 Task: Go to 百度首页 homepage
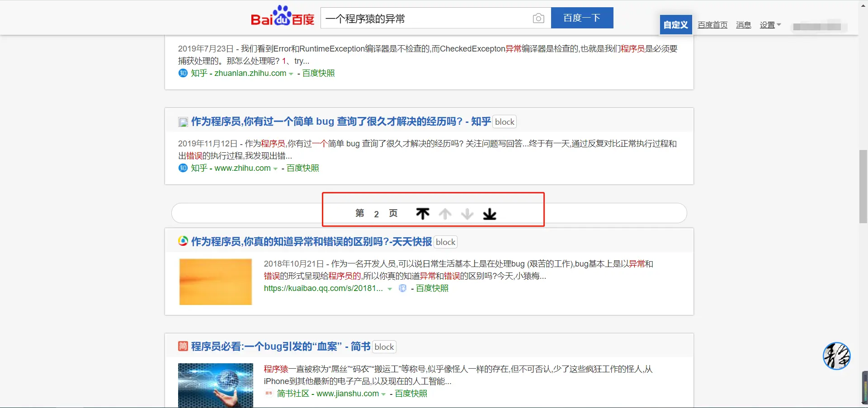[x=712, y=25]
